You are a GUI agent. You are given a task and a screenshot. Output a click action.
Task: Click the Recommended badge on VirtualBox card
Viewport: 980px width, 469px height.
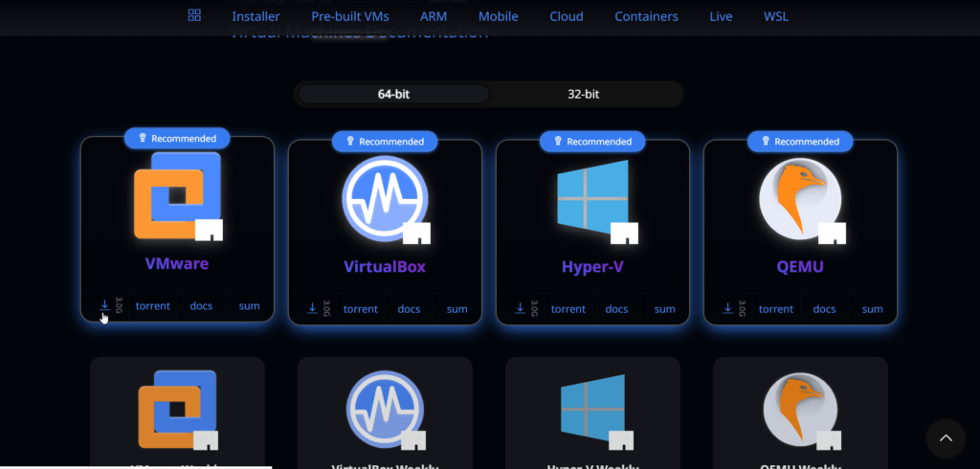click(385, 142)
